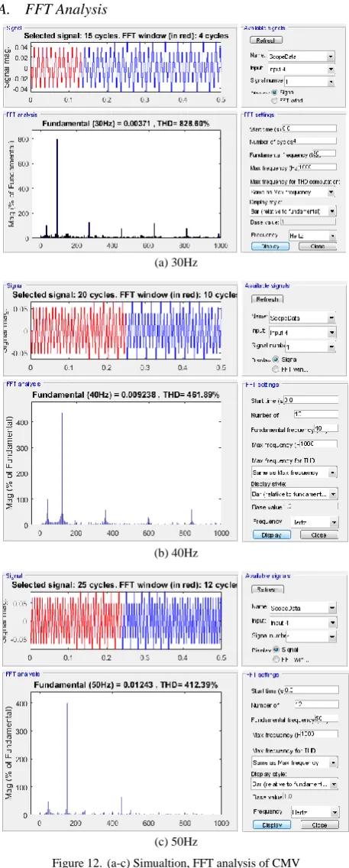Open Signal number dropdown in the 40Hz tool

click(309, 347)
